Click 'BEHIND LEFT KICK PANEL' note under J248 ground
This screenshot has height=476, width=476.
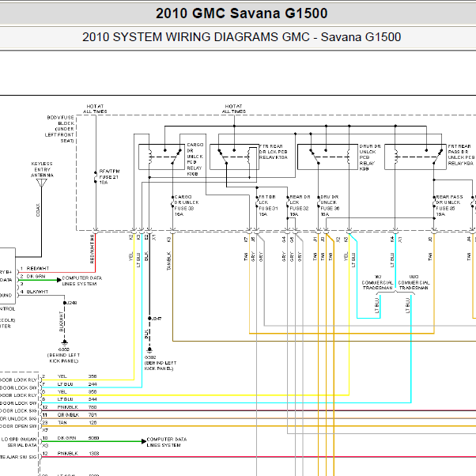tap(63, 358)
